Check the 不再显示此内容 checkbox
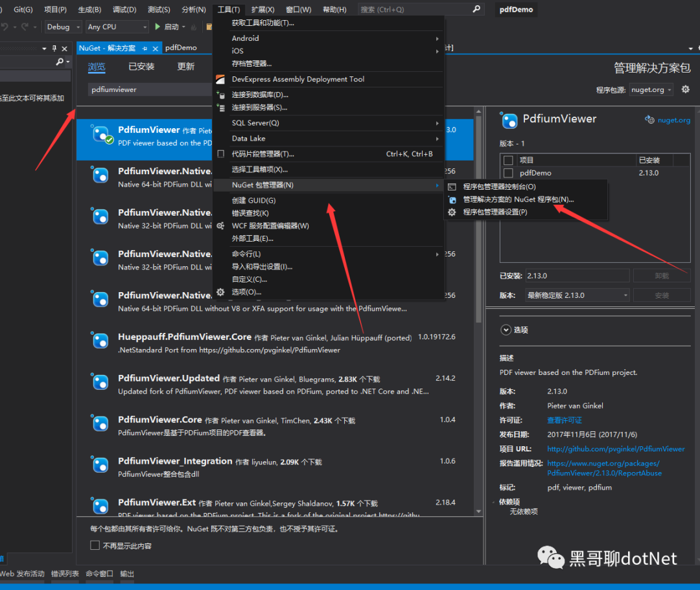700x590 pixels. click(x=95, y=545)
